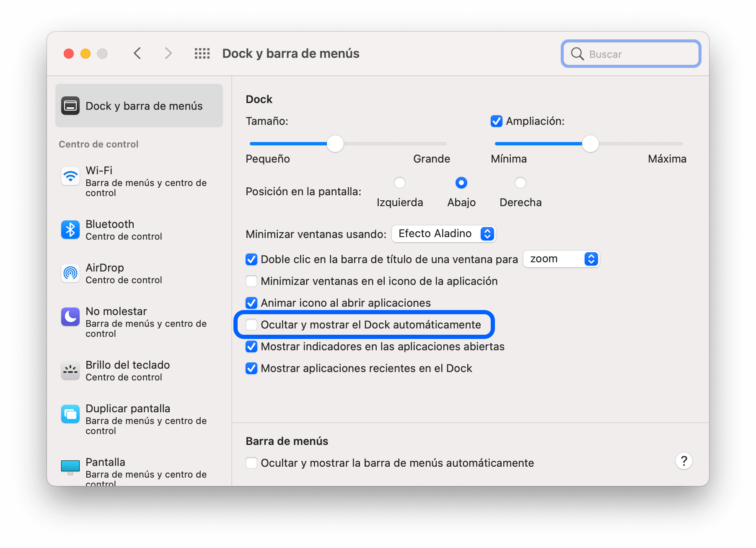Click the Bluetooth icon in the sidebar
The image size is (756, 548).
point(70,230)
